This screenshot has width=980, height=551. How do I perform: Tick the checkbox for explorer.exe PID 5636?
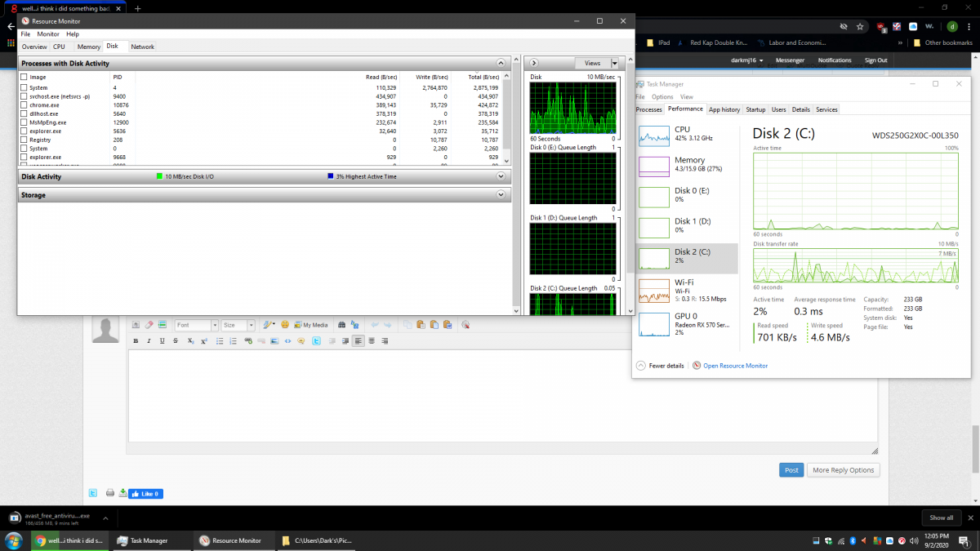click(24, 131)
